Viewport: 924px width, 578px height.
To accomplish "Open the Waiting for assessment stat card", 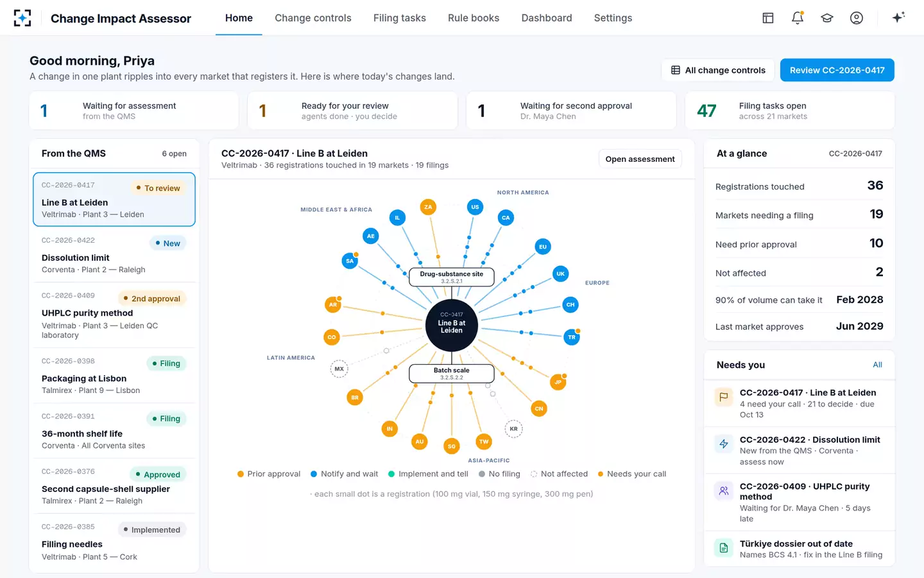I will click(x=134, y=110).
